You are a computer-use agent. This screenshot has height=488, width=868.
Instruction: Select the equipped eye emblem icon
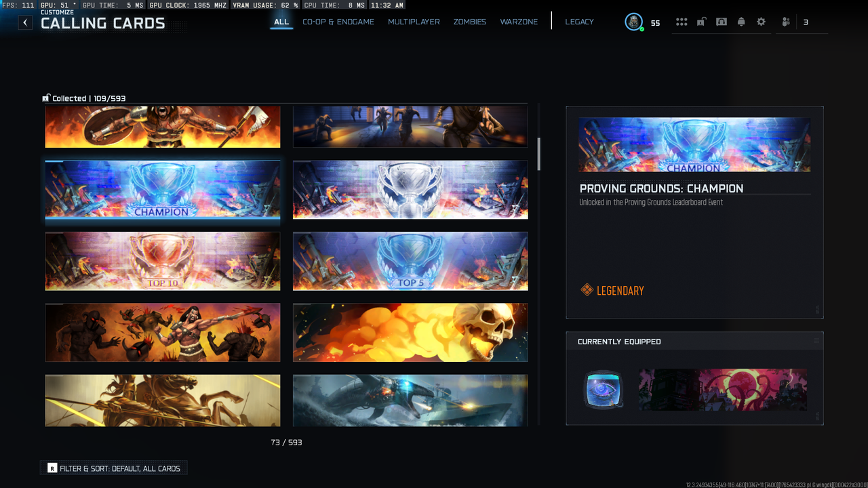pyautogui.click(x=603, y=390)
